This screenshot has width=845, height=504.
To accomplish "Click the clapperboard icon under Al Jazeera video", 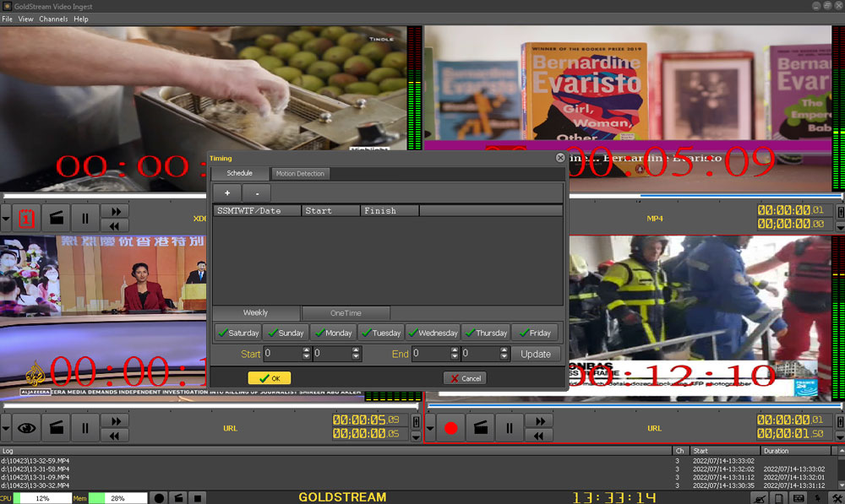I will coord(56,428).
